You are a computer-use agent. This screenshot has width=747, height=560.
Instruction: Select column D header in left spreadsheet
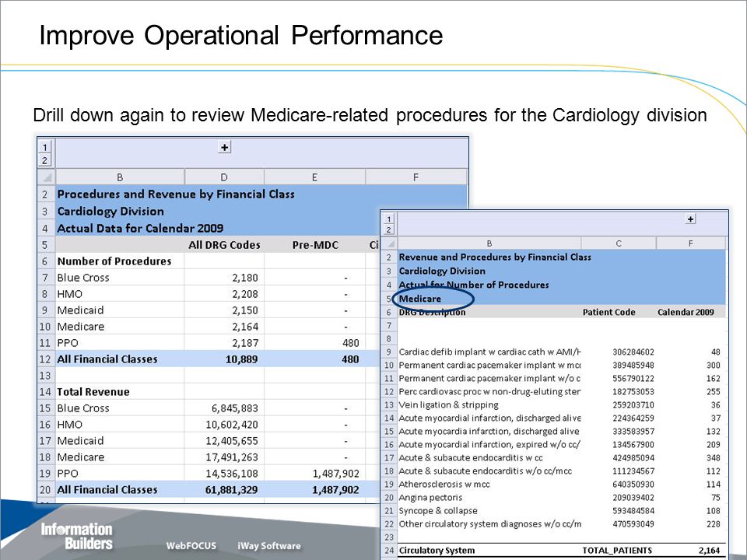pyautogui.click(x=224, y=177)
